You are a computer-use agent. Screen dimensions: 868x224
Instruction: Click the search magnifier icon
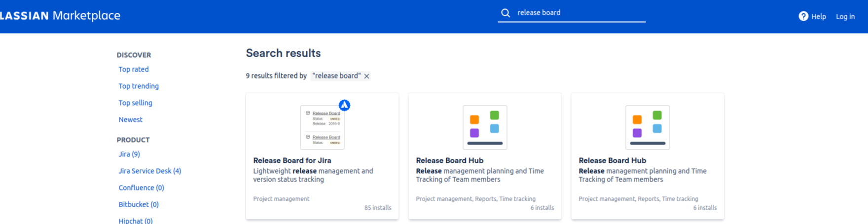click(x=506, y=13)
